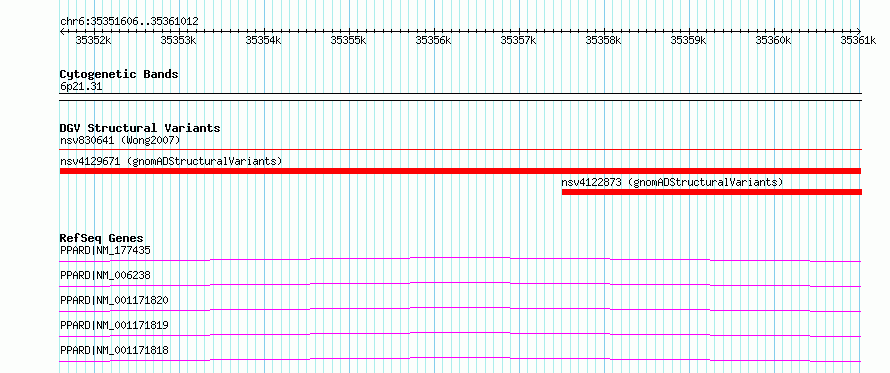Click the nsv830641 (Wong2007) variant label
The height and width of the screenshot is (373, 890).
(120, 140)
